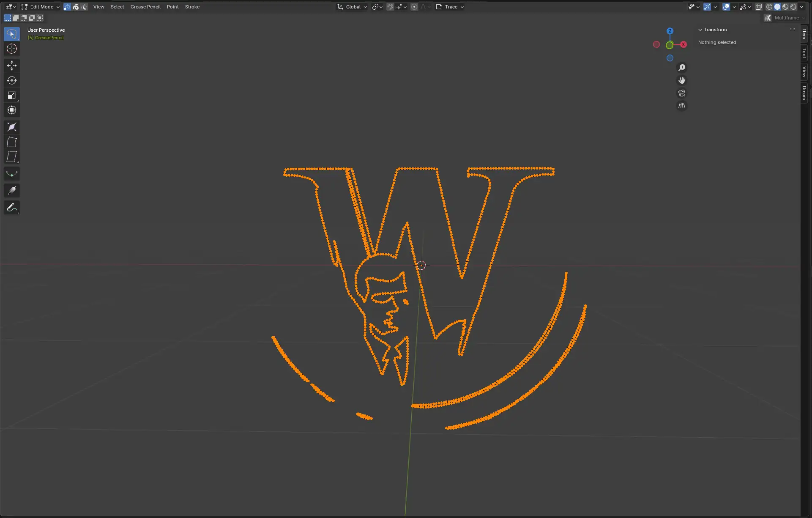Switch to the Tool sidebar tab
Viewport: 812px width, 518px height.
804,53
